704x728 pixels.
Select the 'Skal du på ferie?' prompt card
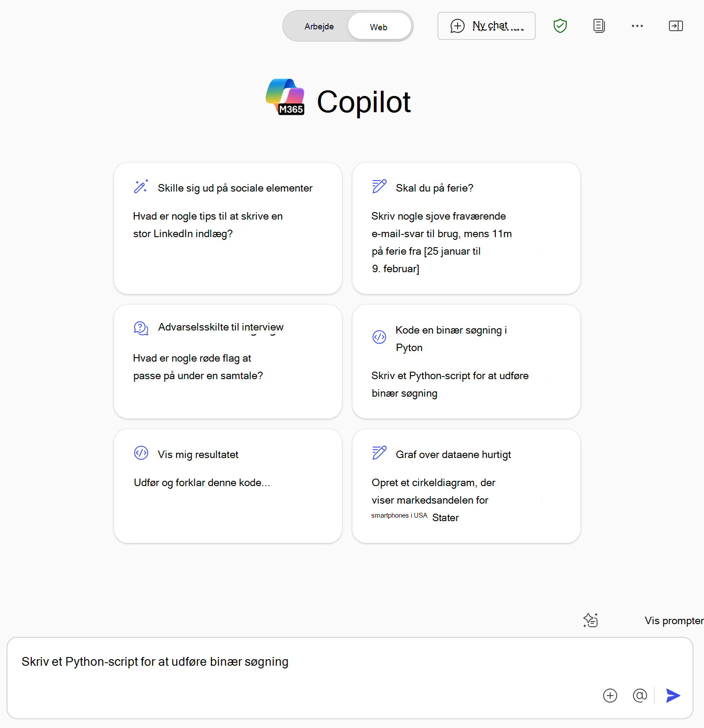click(x=466, y=228)
